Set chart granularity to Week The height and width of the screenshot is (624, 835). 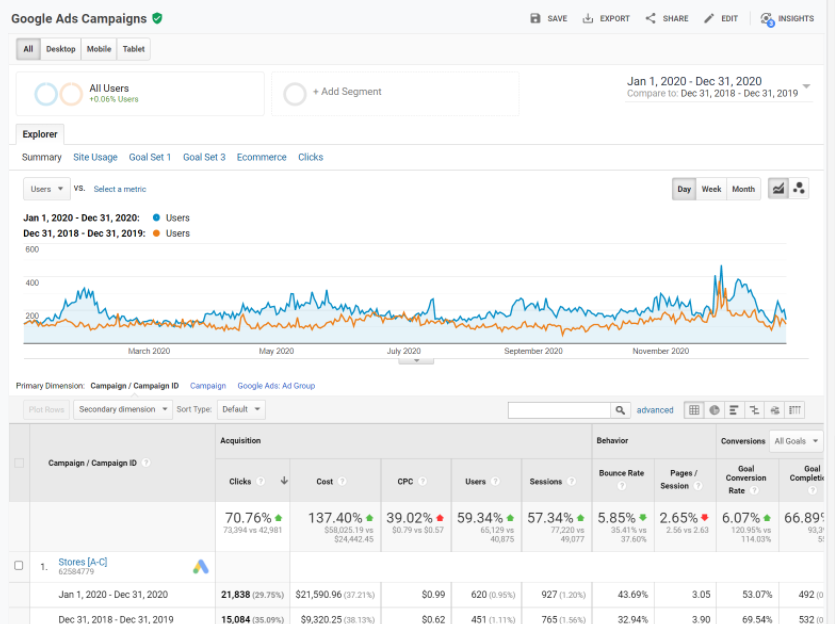coord(711,189)
